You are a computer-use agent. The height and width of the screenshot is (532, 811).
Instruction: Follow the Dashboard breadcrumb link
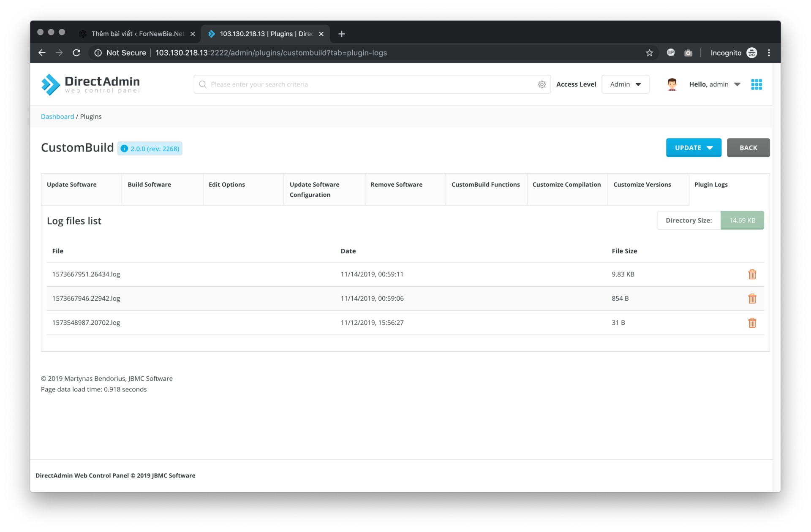pos(57,117)
